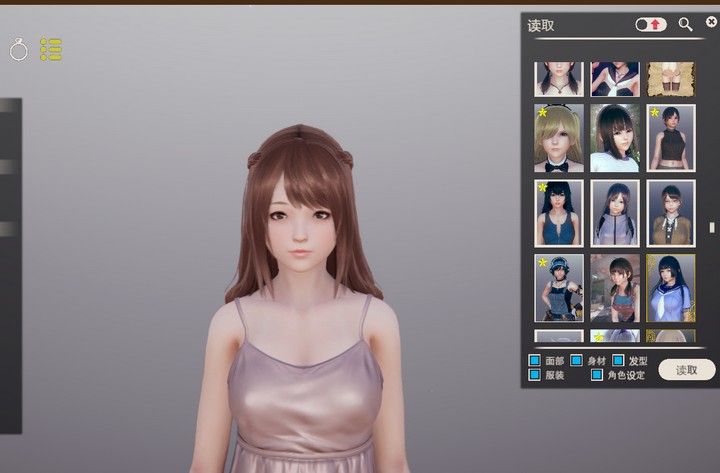Select the headphone girl with blue cap card
The image size is (720, 473).
point(559,288)
